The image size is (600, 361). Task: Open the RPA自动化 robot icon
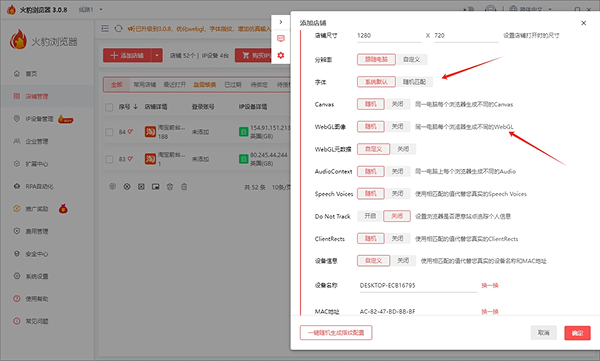(16, 186)
